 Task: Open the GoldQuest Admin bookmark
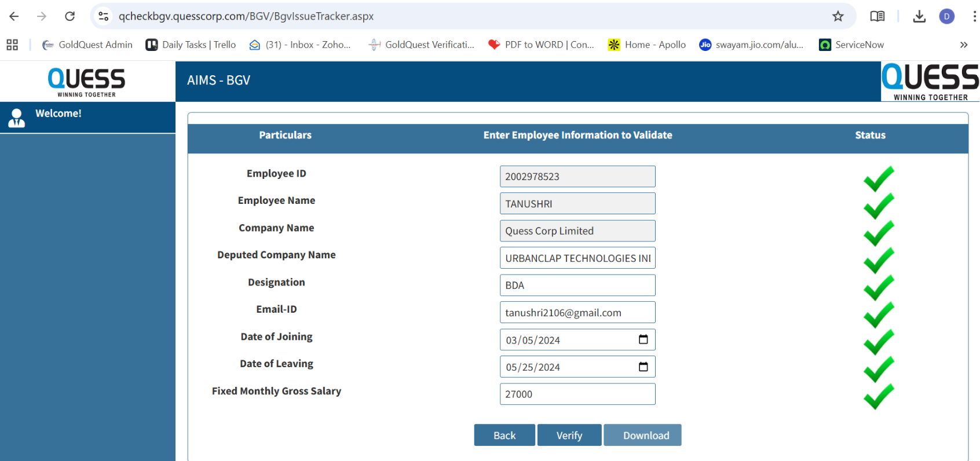point(87,45)
